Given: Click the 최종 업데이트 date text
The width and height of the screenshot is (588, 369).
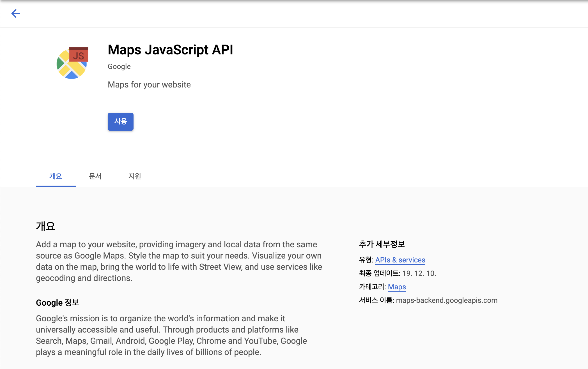Looking at the screenshot, I should tap(419, 273).
